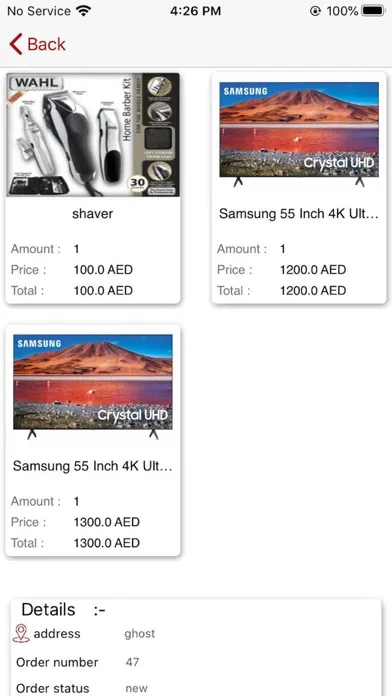Select the Samsung TV title priced 1300.0 AED

coord(93,466)
